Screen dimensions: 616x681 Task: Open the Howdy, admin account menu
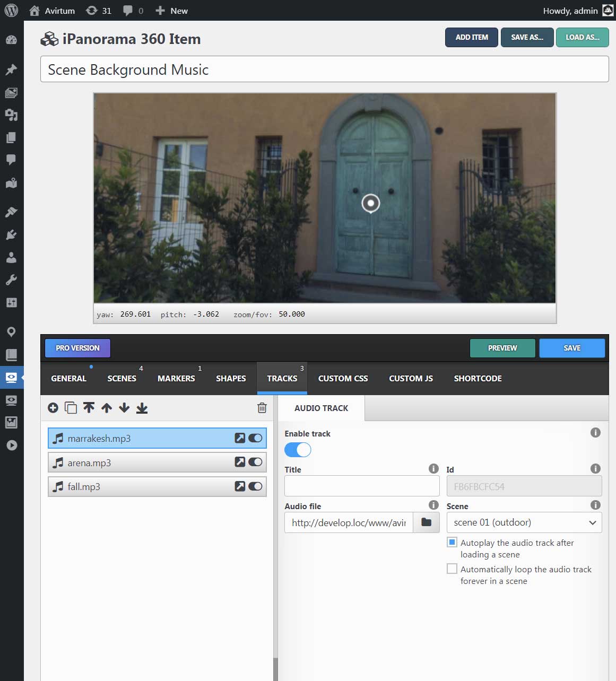pyautogui.click(x=578, y=11)
